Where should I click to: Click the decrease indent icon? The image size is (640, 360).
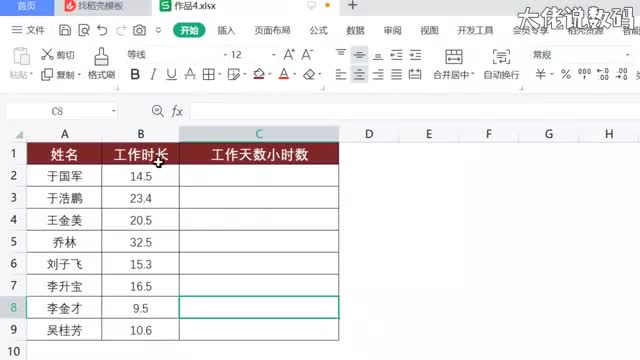[x=396, y=55]
